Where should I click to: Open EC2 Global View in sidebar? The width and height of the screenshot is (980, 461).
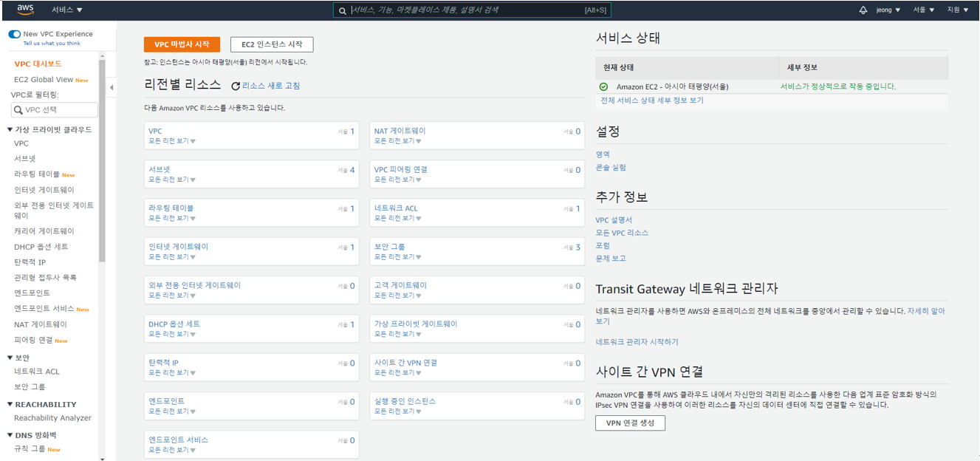[x=44, y=80]
